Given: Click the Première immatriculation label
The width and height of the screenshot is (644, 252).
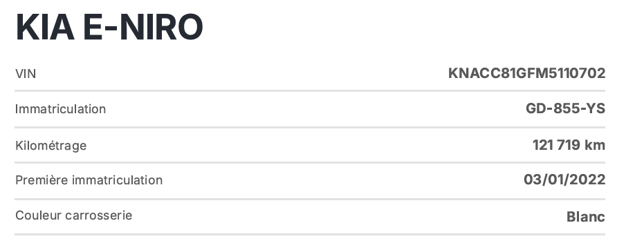Looking at the screenshot, I should [89, 180].
